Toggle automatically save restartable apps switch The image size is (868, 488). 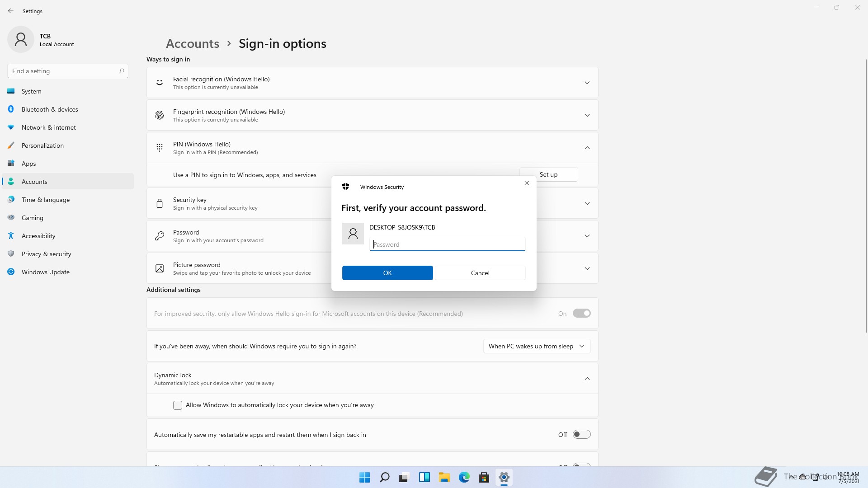coord(581,434)
